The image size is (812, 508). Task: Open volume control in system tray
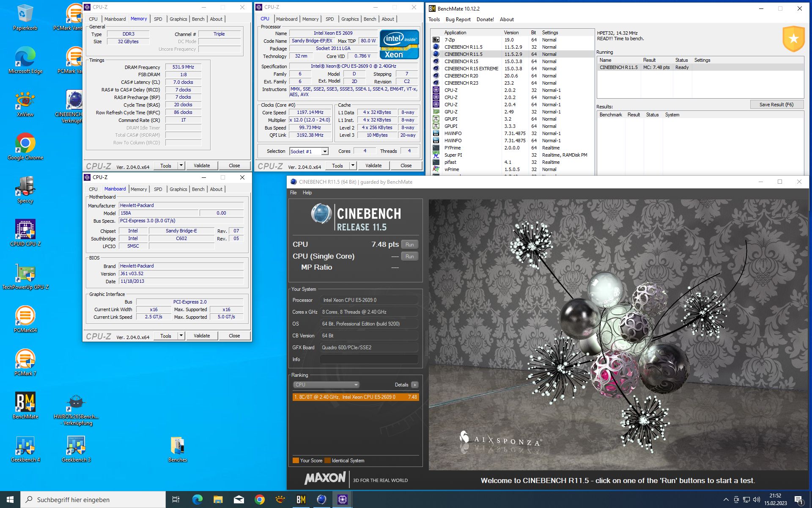tap(757, 500)
